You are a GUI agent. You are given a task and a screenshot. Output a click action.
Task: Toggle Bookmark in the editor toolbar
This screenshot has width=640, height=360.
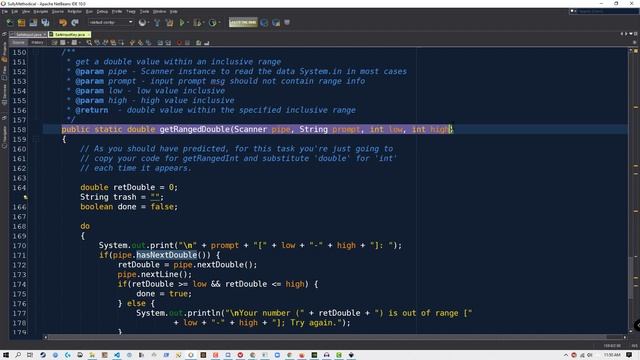click(148, 42)
